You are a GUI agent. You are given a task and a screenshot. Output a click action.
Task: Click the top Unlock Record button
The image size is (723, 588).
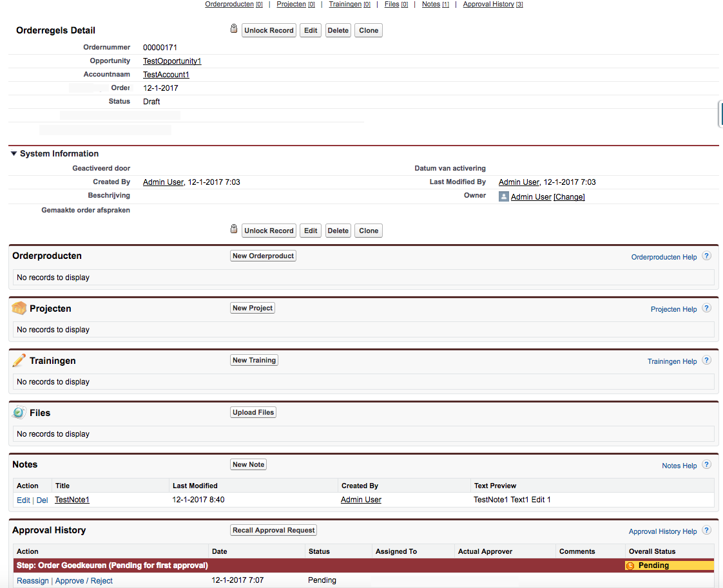pyautogui.click(x=269, y=30)
